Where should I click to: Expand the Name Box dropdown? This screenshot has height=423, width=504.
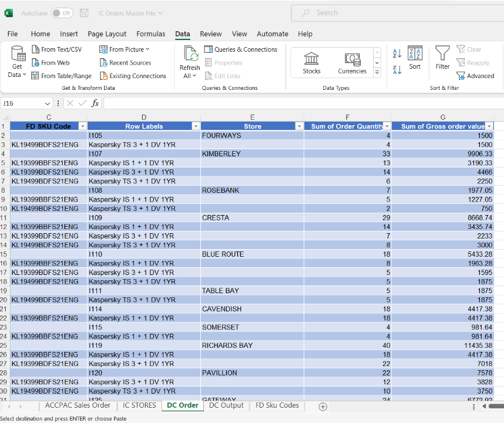pos(48,103)
